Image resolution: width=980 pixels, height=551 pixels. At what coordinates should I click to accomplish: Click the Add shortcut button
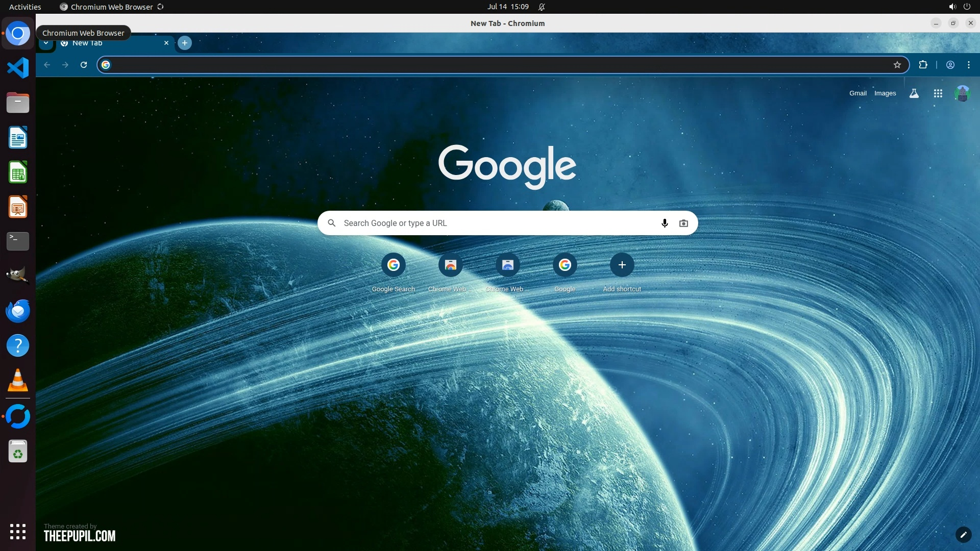click(622, 265)
